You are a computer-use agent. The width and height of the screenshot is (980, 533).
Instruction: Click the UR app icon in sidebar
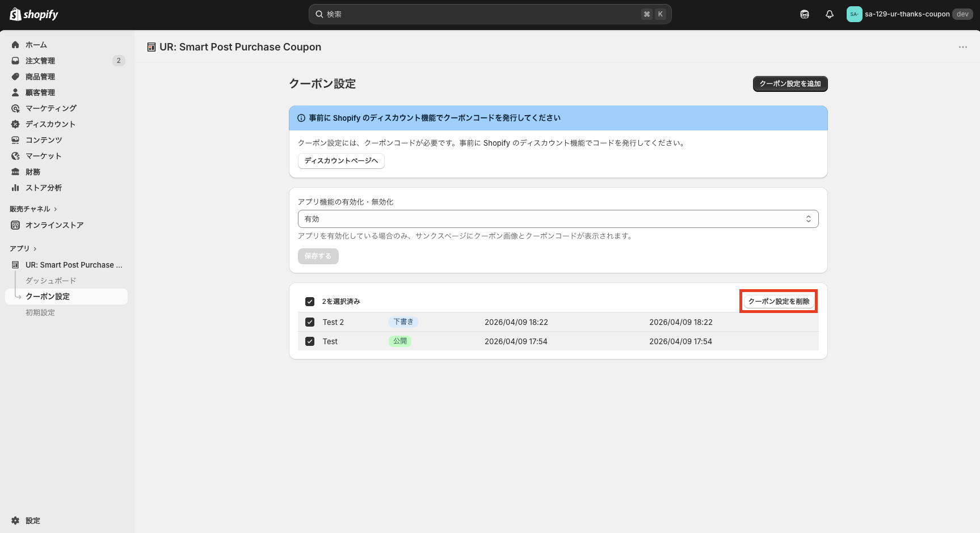(15, 265)
